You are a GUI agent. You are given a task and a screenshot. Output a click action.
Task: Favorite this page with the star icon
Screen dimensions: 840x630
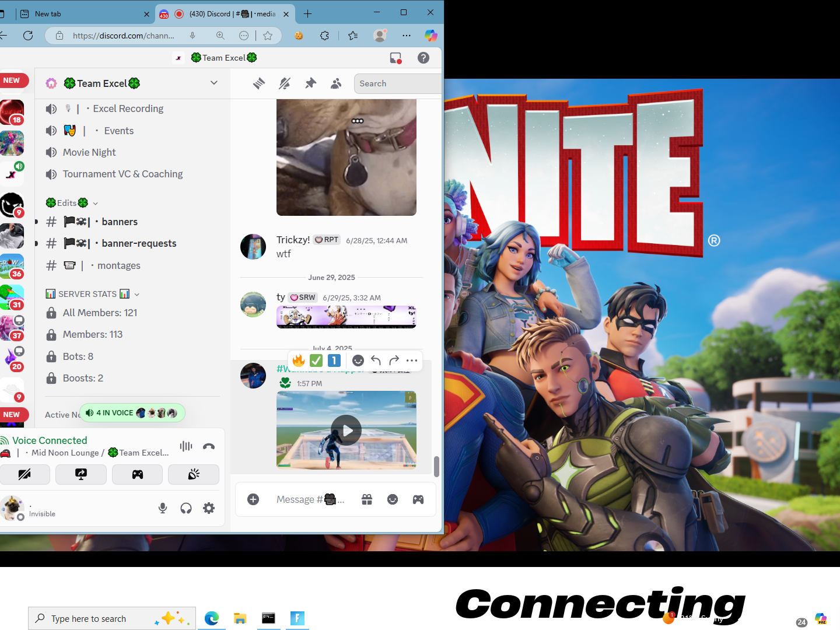[268, 36]
